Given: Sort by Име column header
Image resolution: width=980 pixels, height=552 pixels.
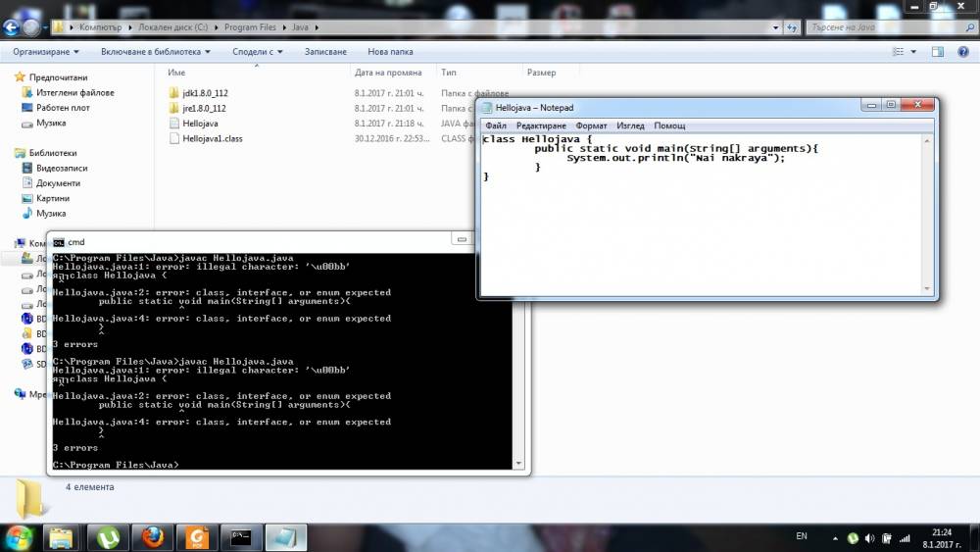Looking at the screenshot, I should click(x=256, y=73).
